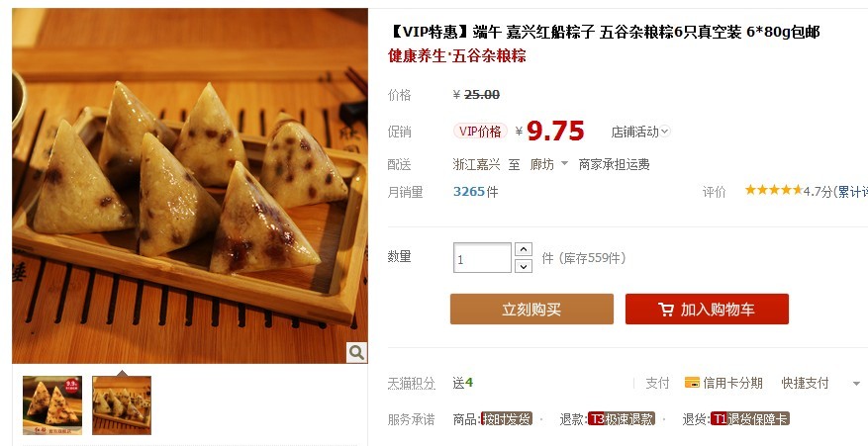Expand the payment options arrow after 快捷支付
Viewport: 868px width, 446px height.
856,384
